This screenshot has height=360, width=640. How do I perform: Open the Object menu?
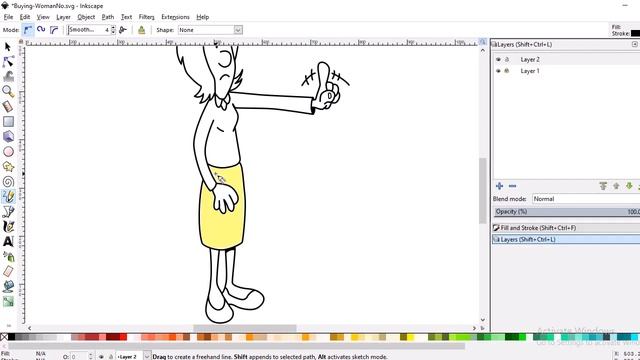pos(86,17)
